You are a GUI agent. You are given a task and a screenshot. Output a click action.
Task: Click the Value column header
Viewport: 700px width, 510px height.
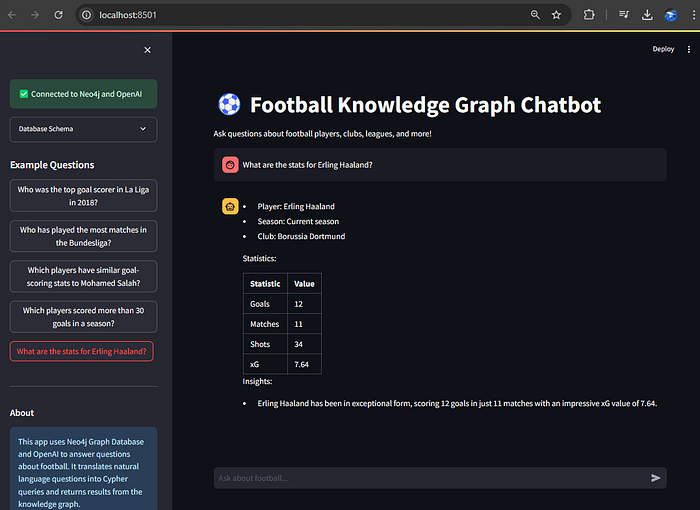[304, 284]
